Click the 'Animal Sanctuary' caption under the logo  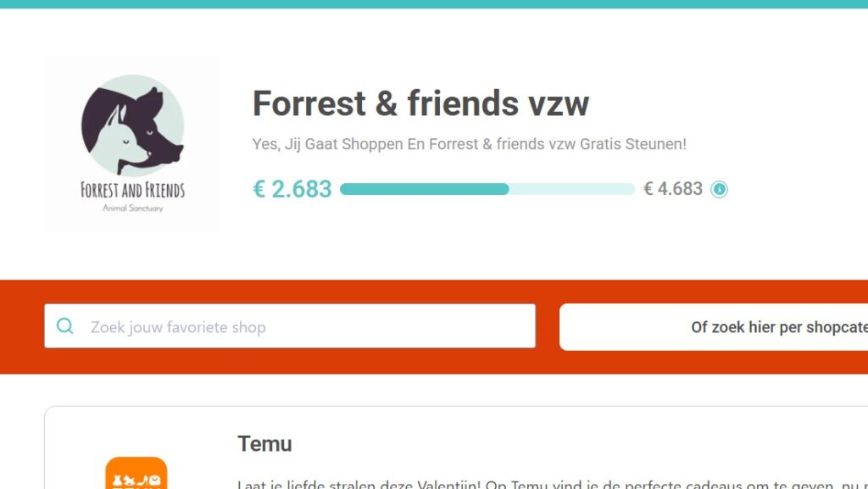click(132, 208)
